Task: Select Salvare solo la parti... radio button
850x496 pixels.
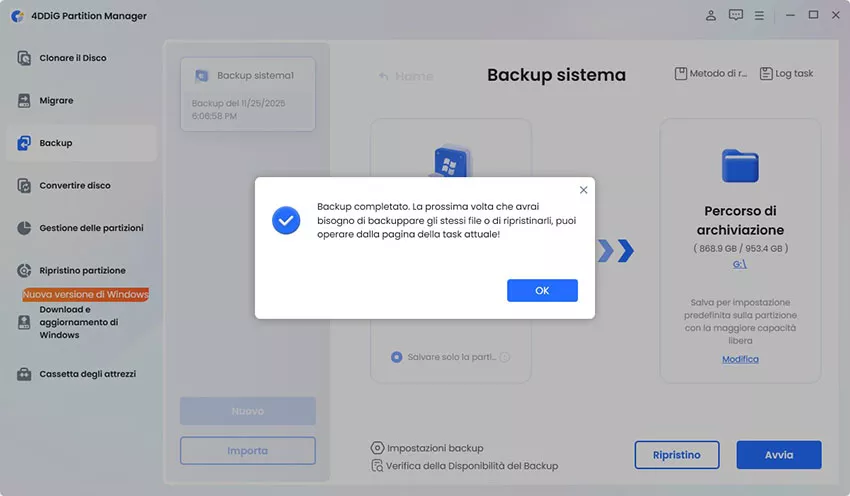Action: [x=396, y=357]
